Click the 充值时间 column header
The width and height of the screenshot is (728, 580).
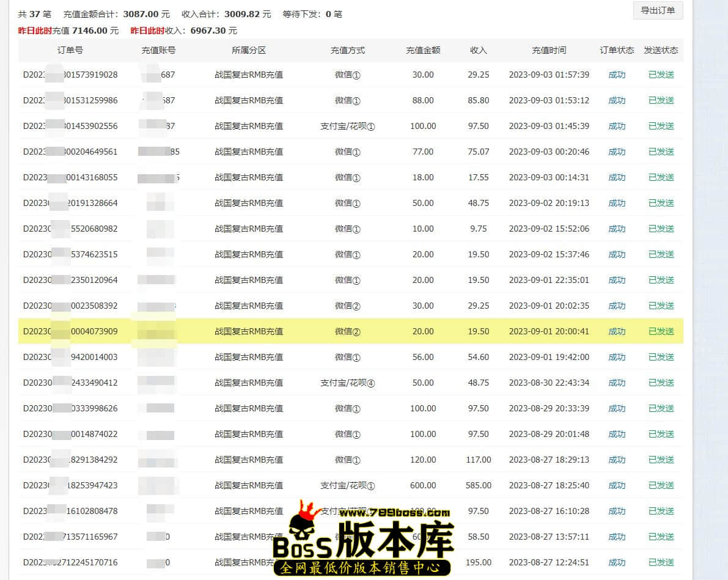[x=548, y=50]
